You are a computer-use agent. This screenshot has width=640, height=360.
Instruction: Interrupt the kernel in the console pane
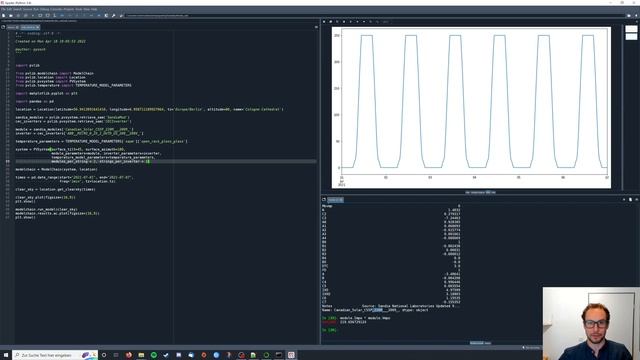tap(624, 200)
